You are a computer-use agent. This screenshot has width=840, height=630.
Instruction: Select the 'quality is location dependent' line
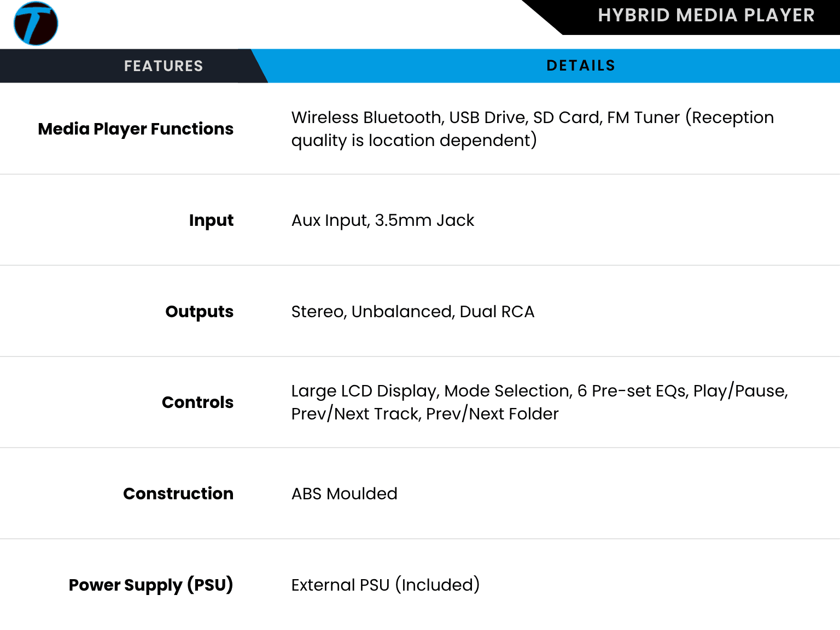click(413, 141)
